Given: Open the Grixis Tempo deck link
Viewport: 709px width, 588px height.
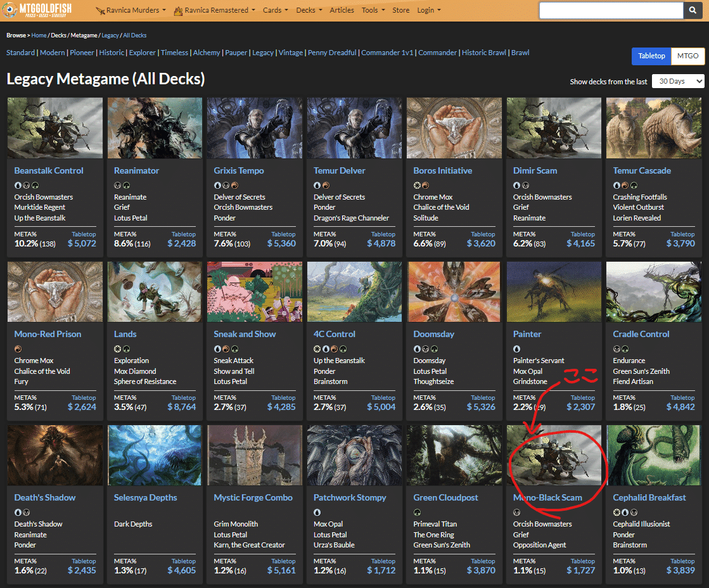Looking at the screenshot, I should tap(239, 170).
